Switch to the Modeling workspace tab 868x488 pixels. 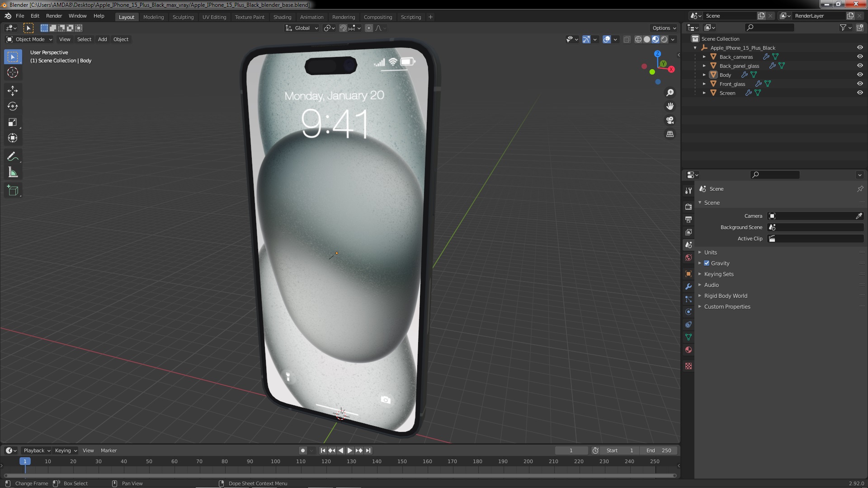[x=153, y=17]
